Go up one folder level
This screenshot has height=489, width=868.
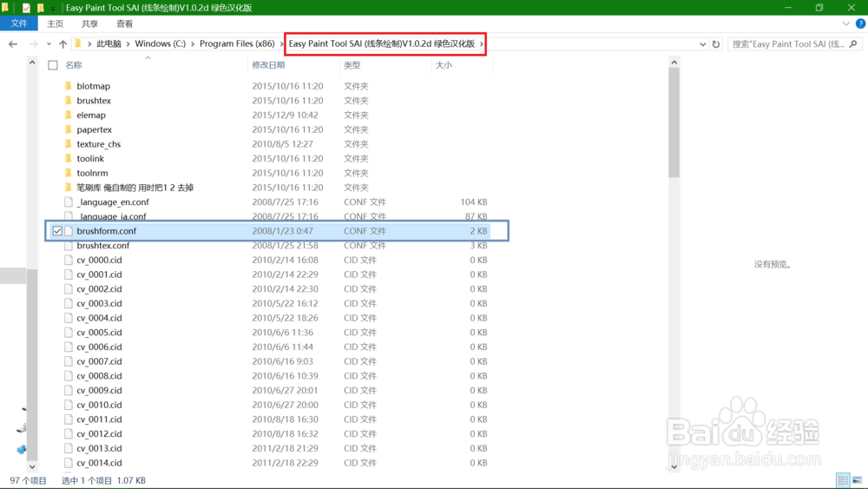63,44
